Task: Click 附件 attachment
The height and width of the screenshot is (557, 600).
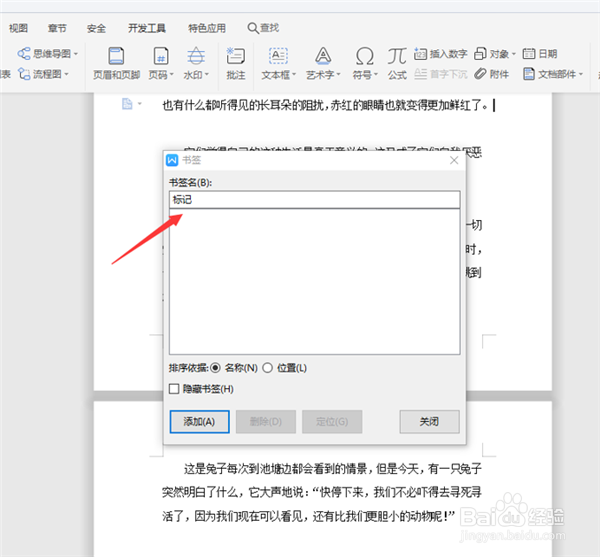Action: (x=492, y=74)
